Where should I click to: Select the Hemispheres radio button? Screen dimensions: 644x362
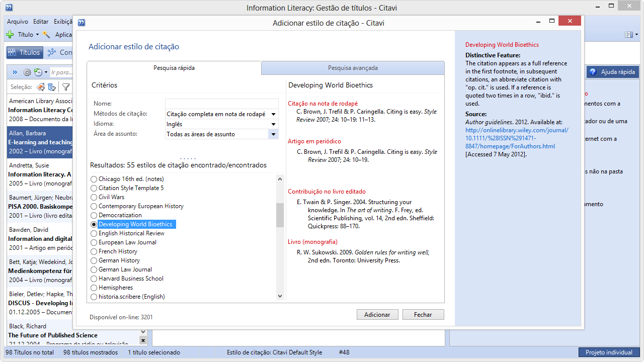pyautogui.click(x=94, y=288)
